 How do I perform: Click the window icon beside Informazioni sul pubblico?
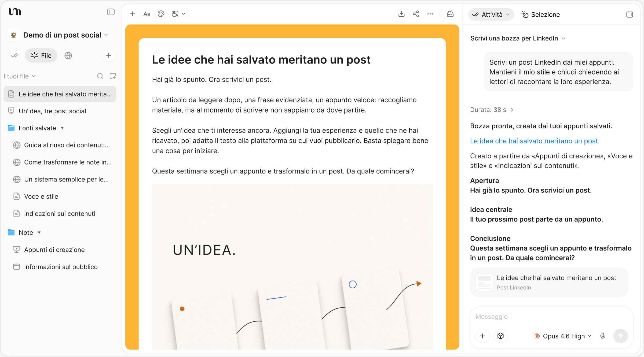coord(17,267)
